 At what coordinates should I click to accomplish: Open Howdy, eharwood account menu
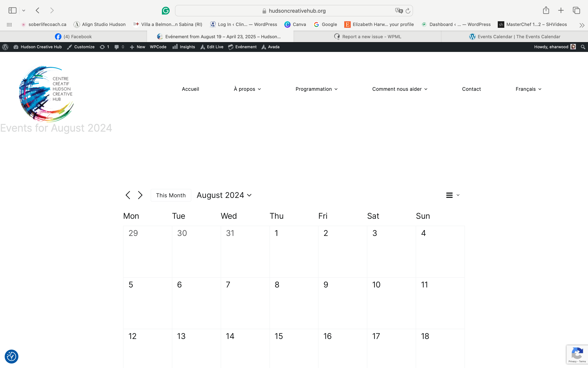[555, 47]
